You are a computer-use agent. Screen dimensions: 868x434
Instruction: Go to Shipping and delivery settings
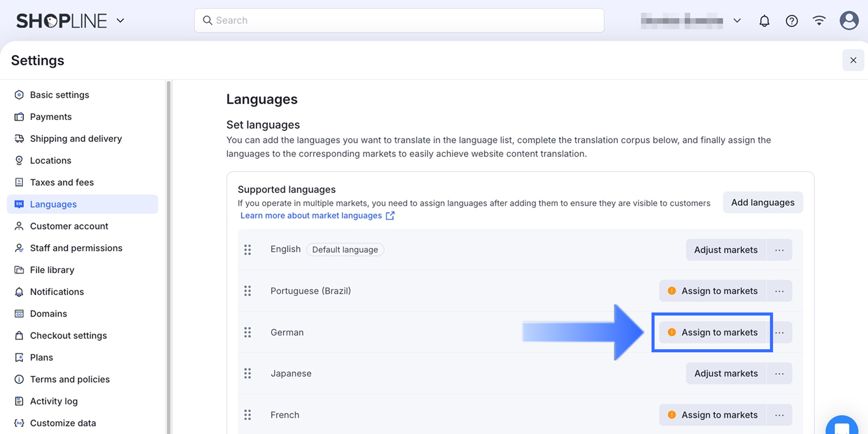pos(76,139)
